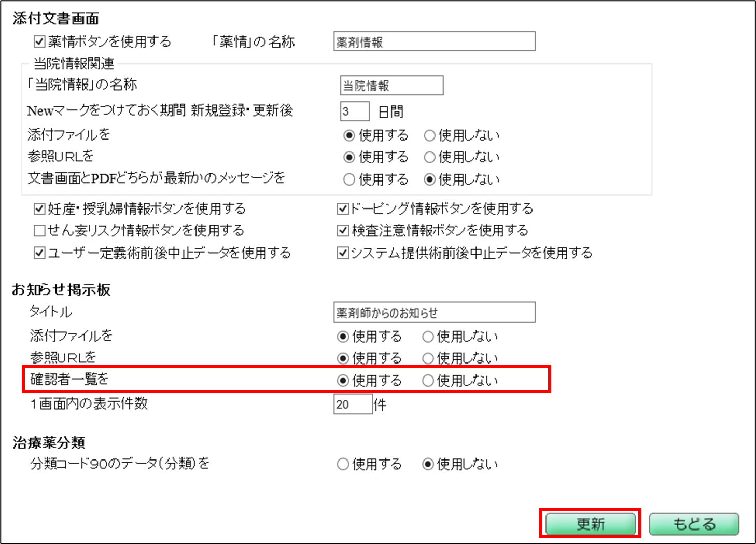The image size is (756, 544).
Task: Click the もどる button
Action: click(x=694, y=524)
